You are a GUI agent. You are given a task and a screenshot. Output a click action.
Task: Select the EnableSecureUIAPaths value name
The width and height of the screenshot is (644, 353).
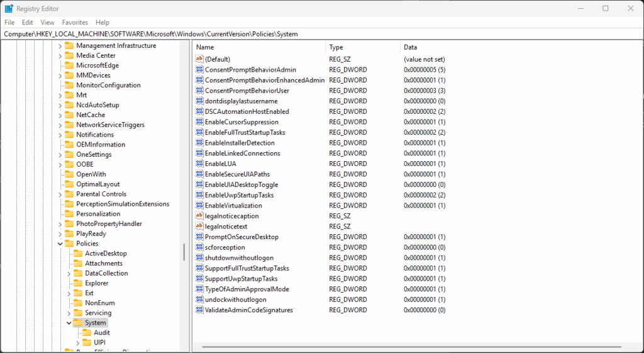pos(237,174)
